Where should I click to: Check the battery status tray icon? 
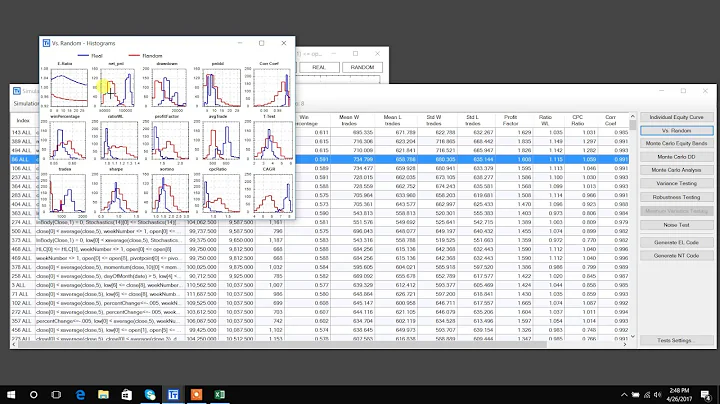coord(636,395)
